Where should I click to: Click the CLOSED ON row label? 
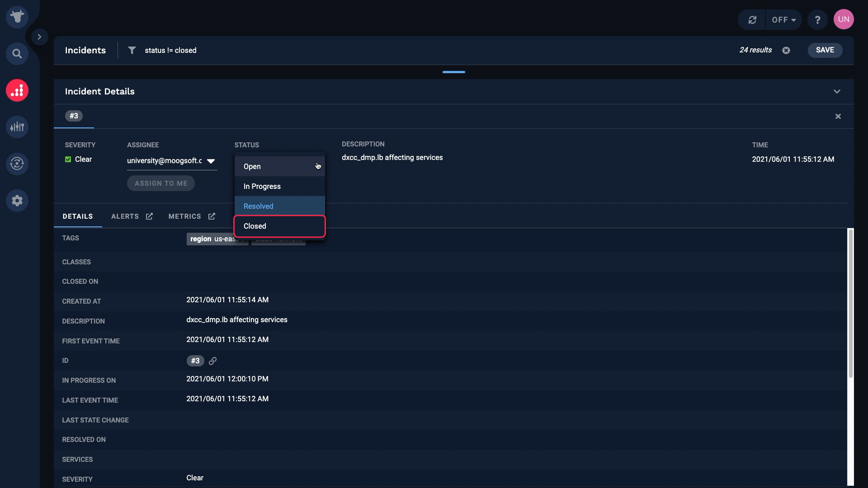80,282
